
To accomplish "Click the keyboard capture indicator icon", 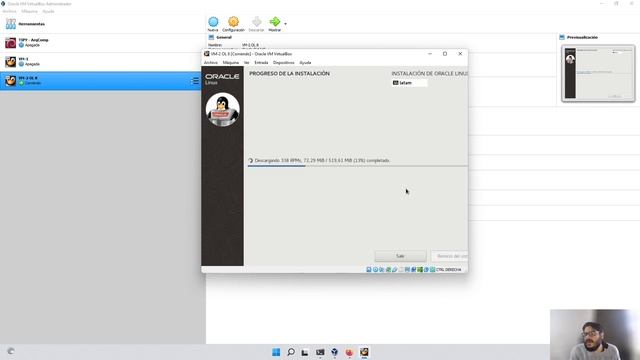I will 432,270.
